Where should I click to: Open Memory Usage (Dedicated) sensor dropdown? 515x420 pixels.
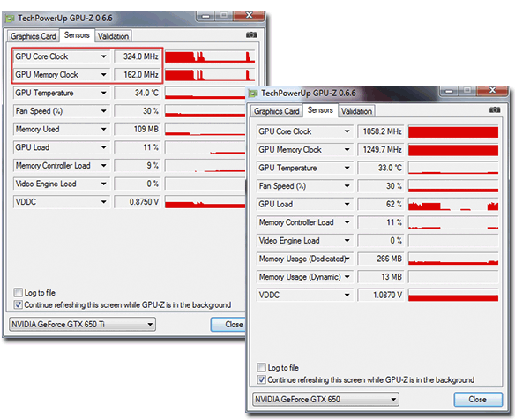tap(347, 259)
